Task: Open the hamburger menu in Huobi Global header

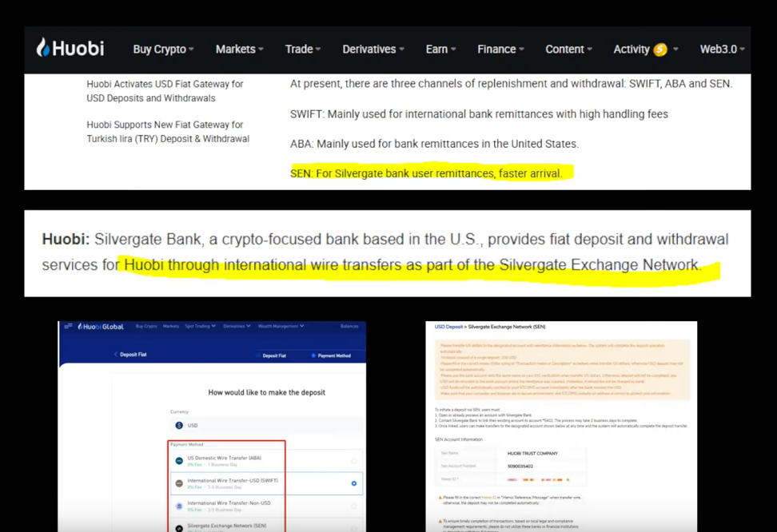Action: [69, 326]
